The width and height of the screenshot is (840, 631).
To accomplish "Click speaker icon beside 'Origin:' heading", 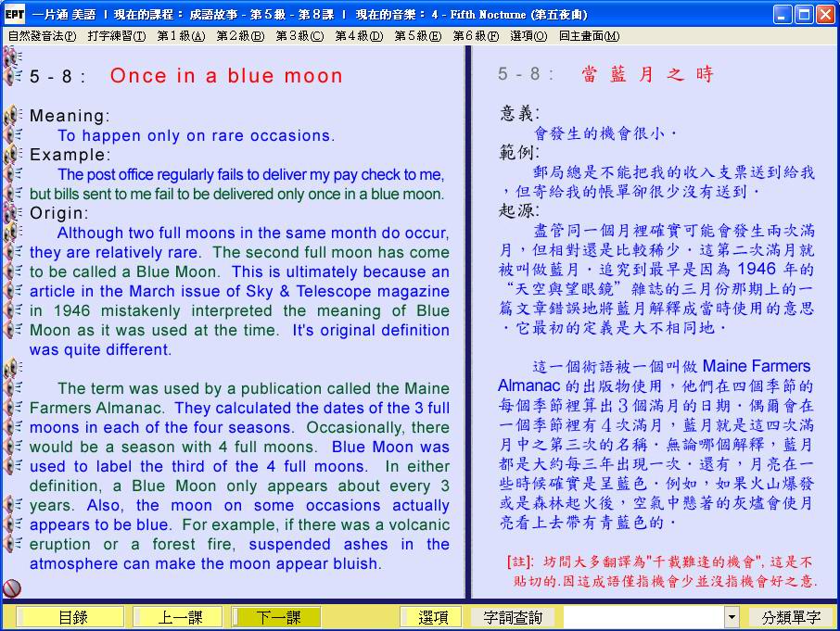I will (13, 213).
